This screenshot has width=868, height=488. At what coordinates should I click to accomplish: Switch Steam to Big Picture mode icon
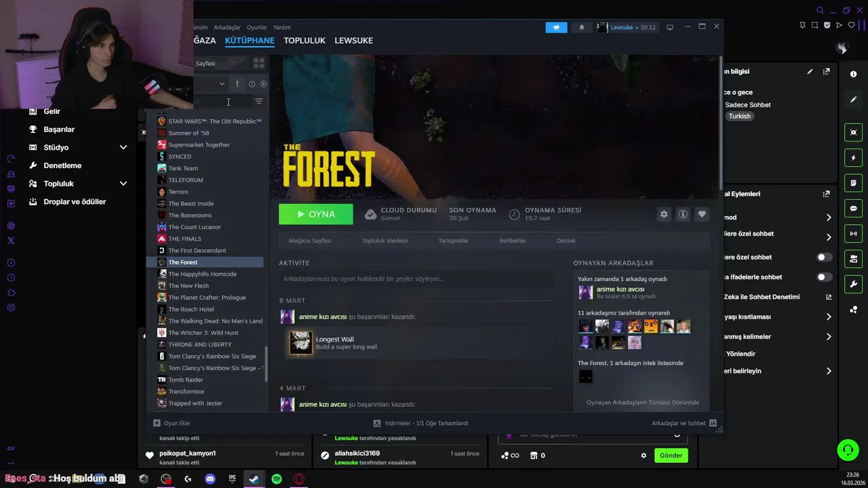click(x=670, y=27)
